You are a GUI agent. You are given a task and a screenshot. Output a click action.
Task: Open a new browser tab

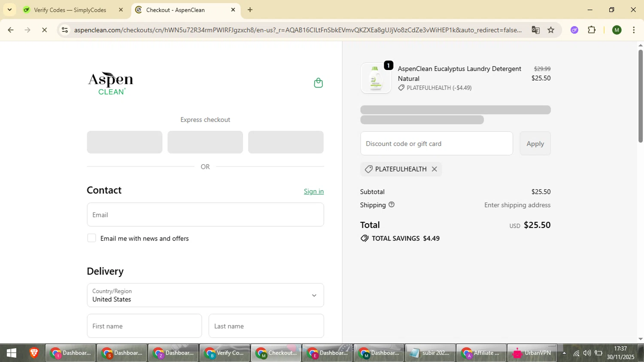pyautogui.click(x=250, y=10)
